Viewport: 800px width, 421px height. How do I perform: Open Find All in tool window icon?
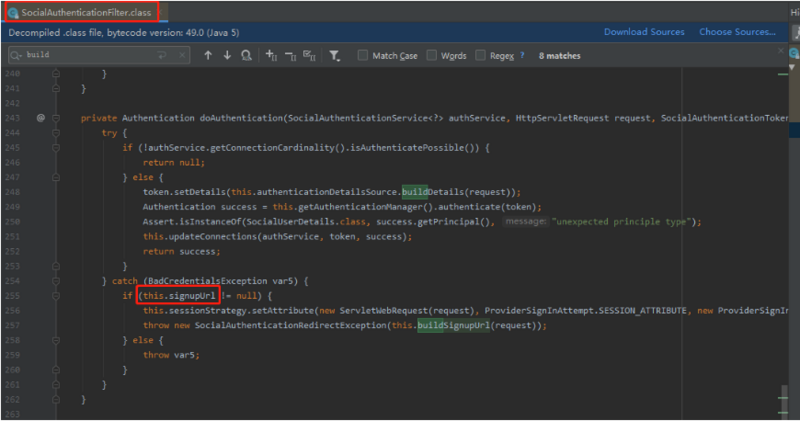coord(246,55)
